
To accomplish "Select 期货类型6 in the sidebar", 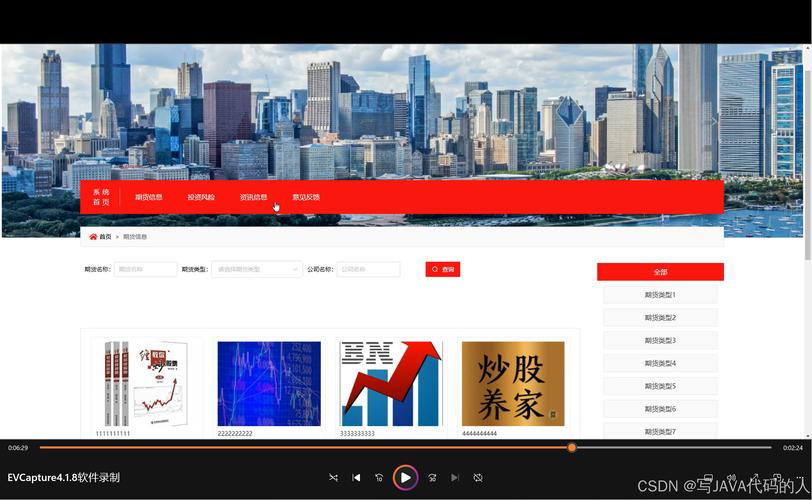I will [660, 408].
